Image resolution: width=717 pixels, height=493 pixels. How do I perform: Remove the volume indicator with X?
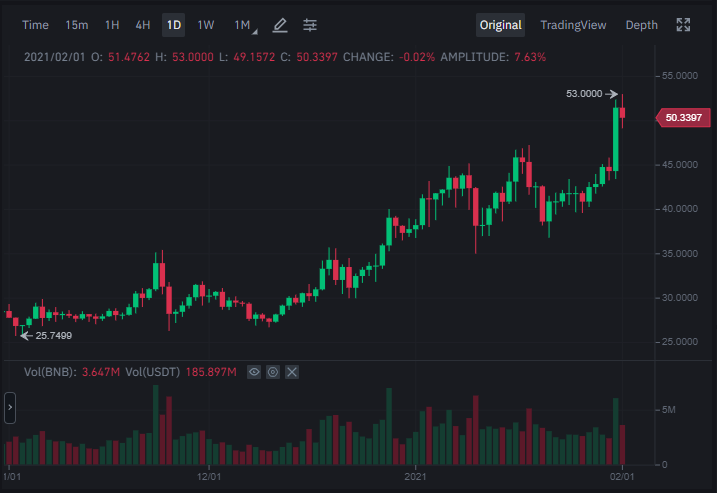click(292, 372)
